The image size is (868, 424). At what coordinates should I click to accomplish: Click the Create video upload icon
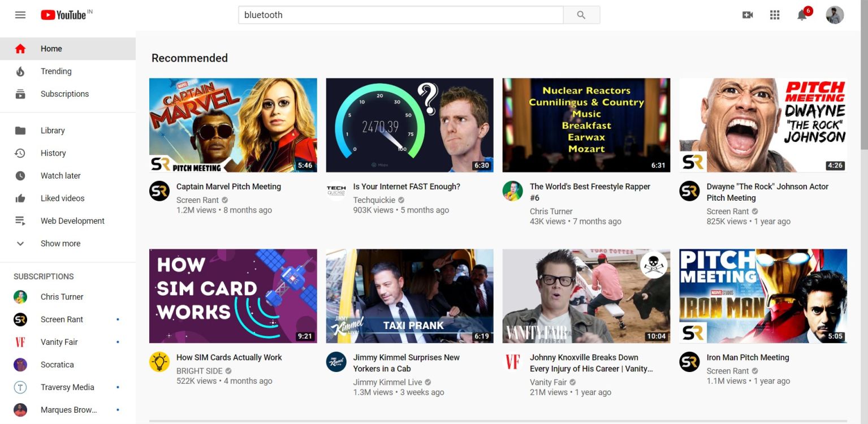(x=748, y=15)
